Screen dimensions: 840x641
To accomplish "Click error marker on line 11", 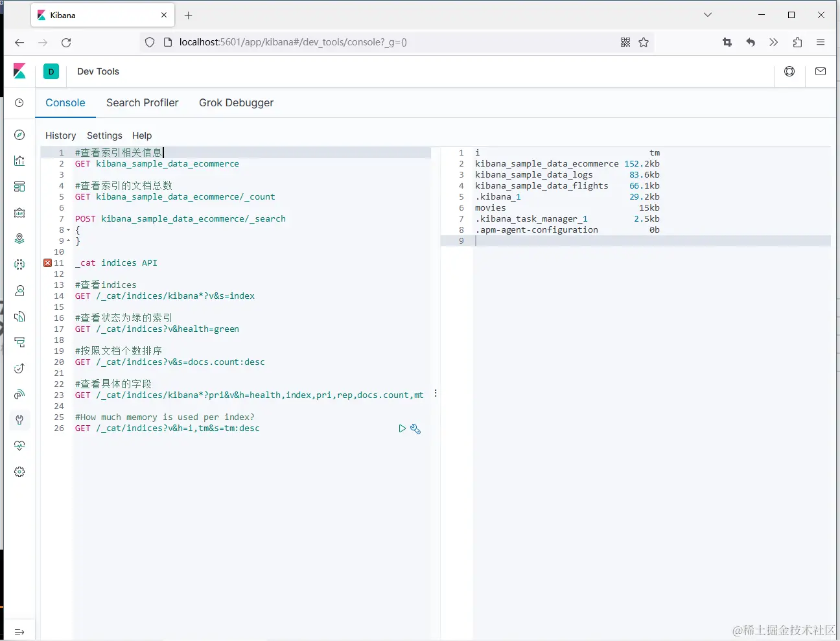I will click(x=47, y=263).
